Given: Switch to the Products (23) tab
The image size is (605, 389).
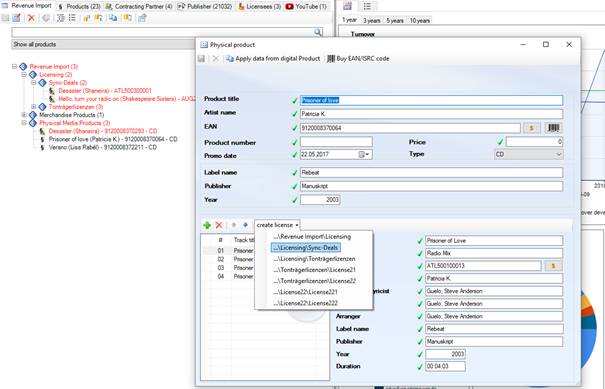Looking at the screenshot, I should (79, 6).
